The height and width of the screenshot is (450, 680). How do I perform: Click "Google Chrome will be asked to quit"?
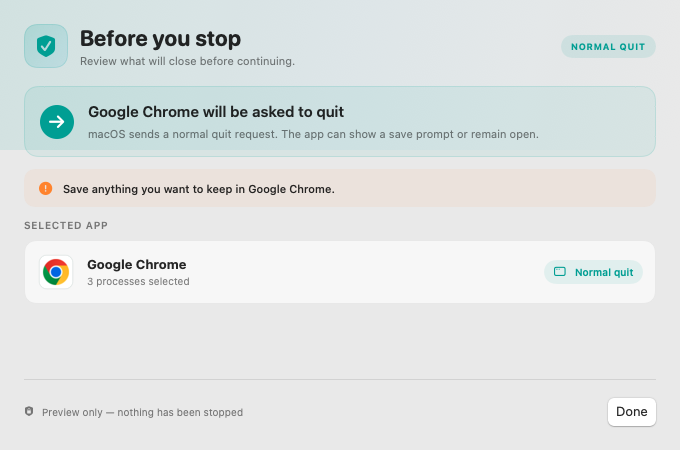point(216,112)
